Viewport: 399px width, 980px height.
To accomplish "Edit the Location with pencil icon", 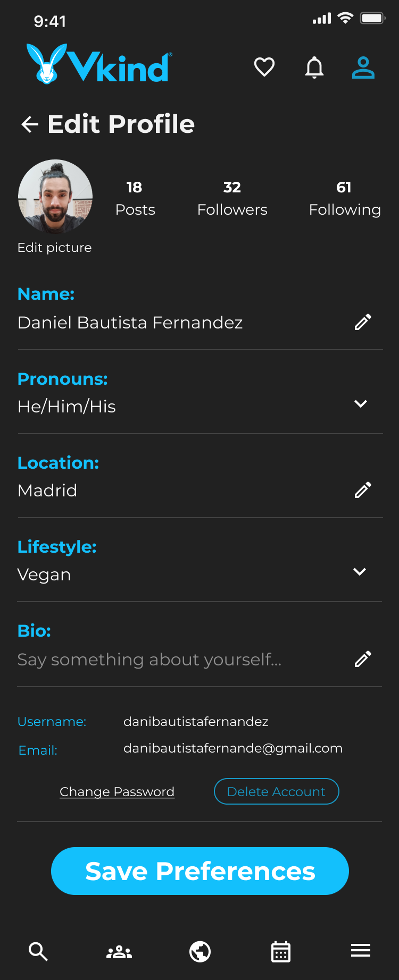I will pyautogui.click(x=363, y=490).
